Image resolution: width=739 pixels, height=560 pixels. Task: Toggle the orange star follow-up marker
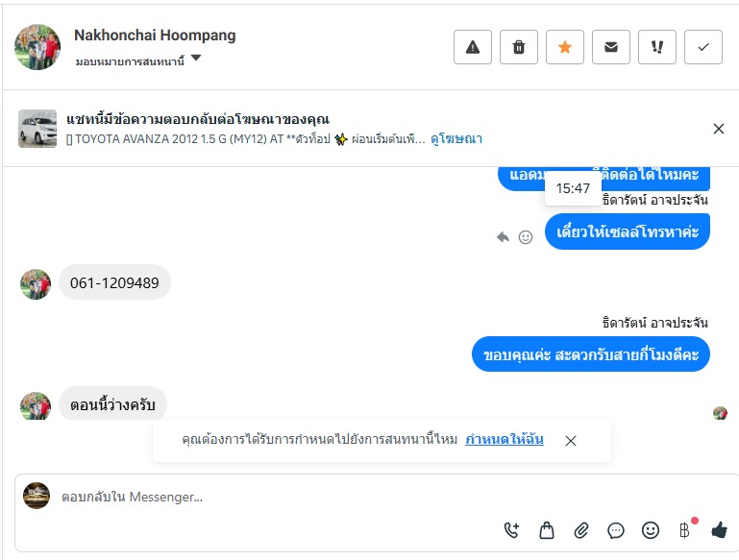(565, 47)
